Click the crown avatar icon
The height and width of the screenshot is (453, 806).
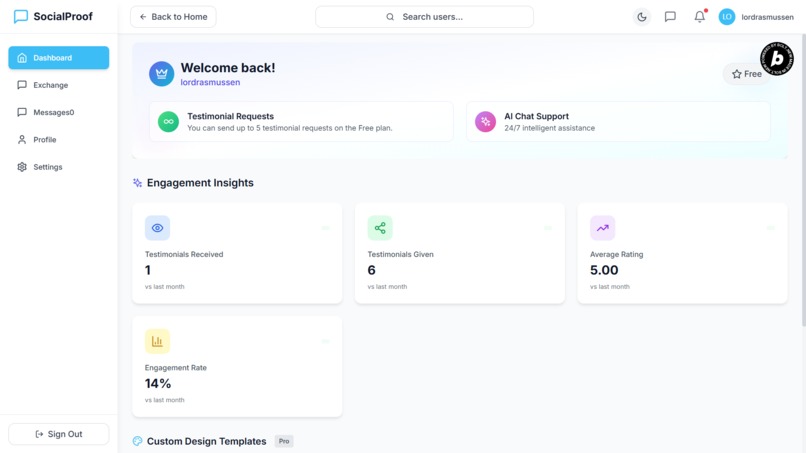click(161, 74)
